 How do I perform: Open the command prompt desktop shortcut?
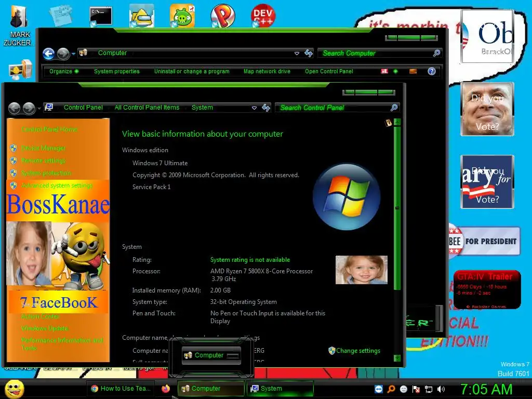pos(101,16)
